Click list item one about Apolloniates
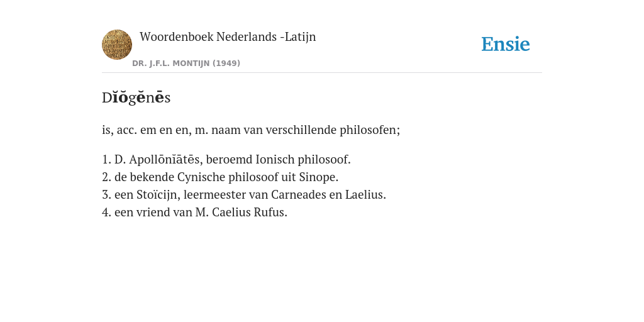This screenshot has width=644, height=322. click(x=226, y=159)
